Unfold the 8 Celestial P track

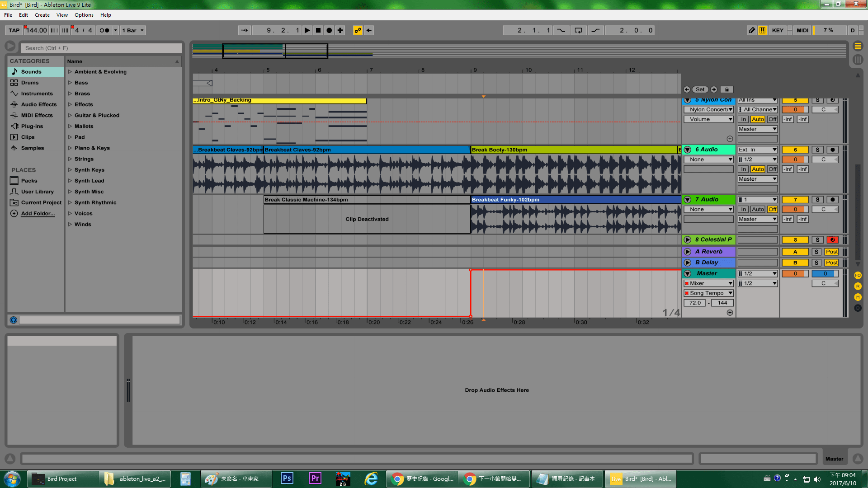(688, 240)
